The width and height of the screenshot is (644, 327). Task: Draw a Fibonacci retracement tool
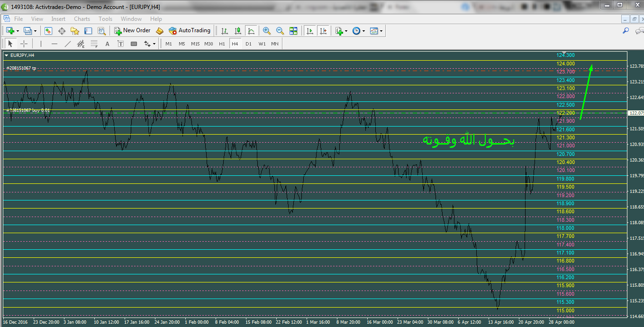[94, 44]
